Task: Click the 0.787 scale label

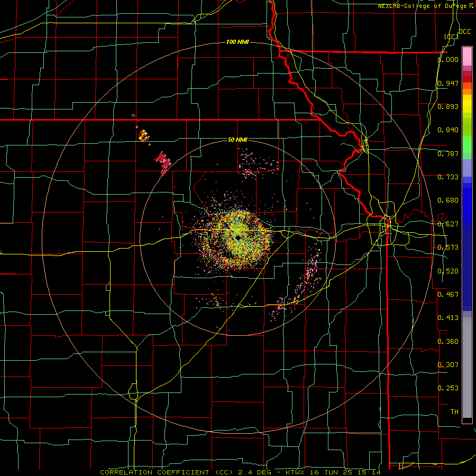Action: click(448, 153)
